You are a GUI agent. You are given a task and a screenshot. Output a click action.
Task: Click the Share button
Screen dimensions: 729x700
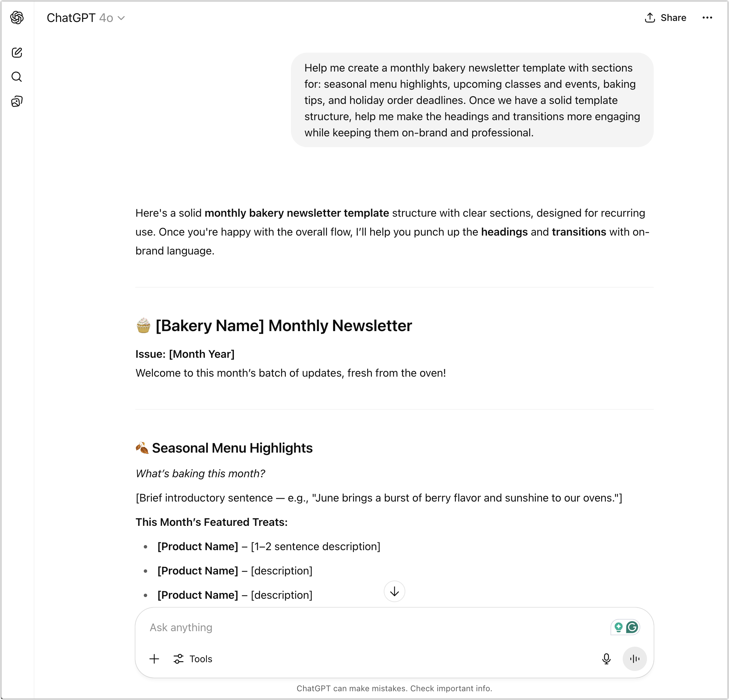tap(666, 18)
